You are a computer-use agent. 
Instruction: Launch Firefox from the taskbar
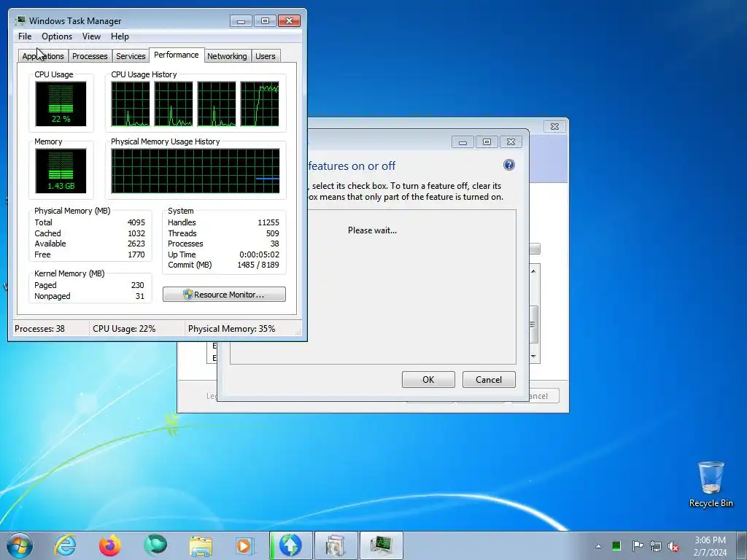pyautogui.click(x=109, y=545)
